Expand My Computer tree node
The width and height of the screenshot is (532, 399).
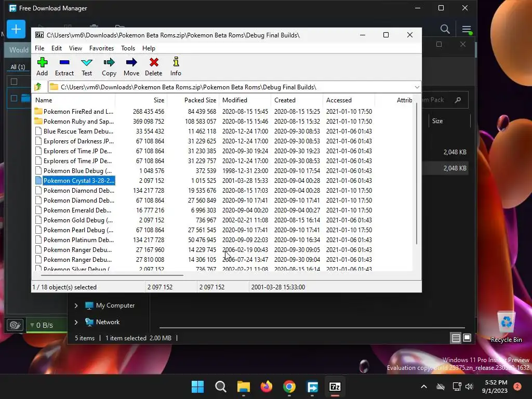point(76,305)
